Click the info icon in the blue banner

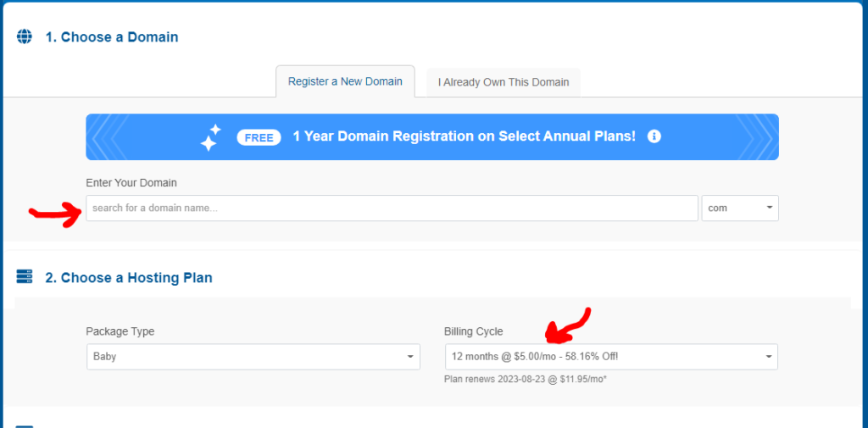pyautogui.click(x=654, y=136)
